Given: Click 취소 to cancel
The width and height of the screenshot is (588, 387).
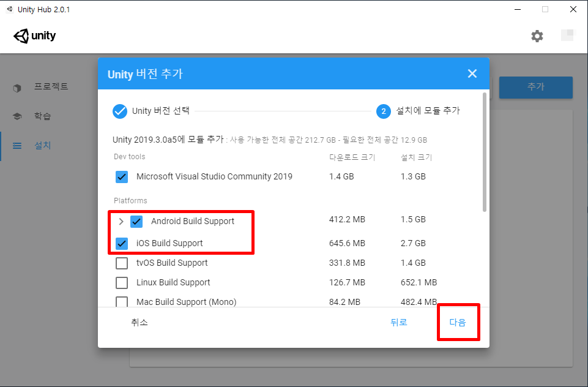Looking at the screenshot, I should coord(140,323).
